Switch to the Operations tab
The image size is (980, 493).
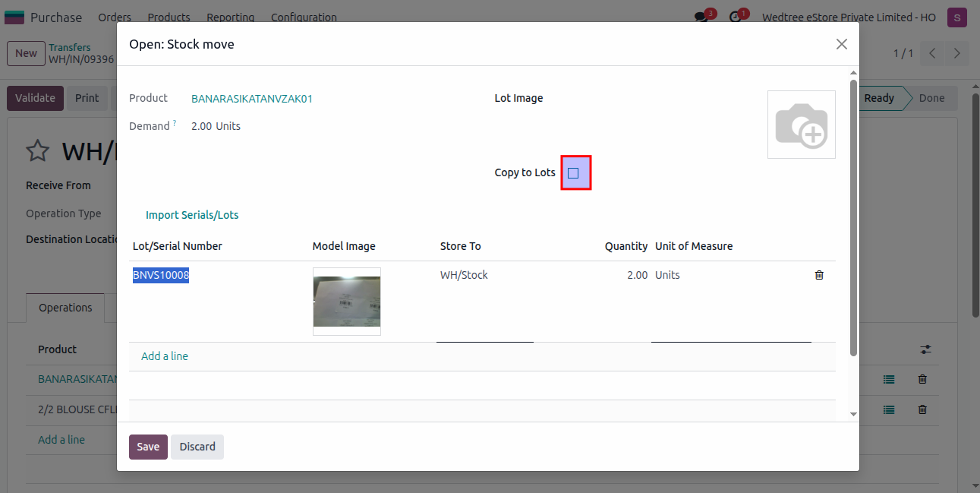click(65, 308)
